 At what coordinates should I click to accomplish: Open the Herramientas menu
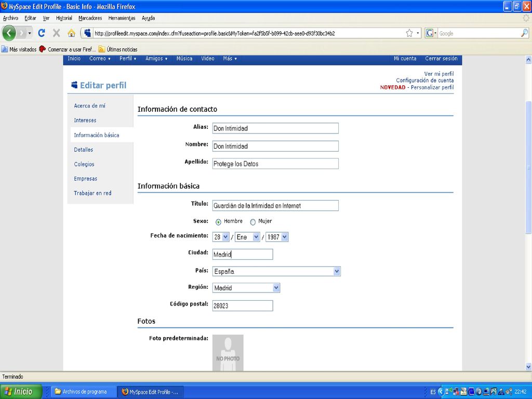122,18
